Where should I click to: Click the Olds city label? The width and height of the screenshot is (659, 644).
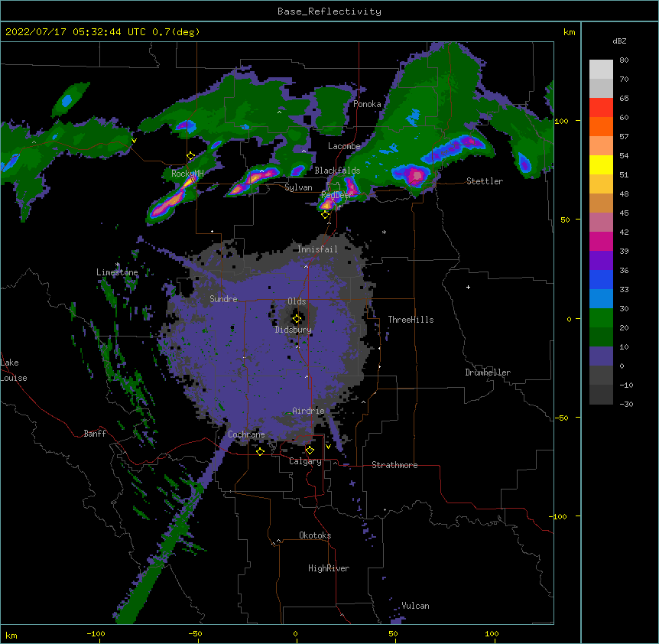point(297,301)
